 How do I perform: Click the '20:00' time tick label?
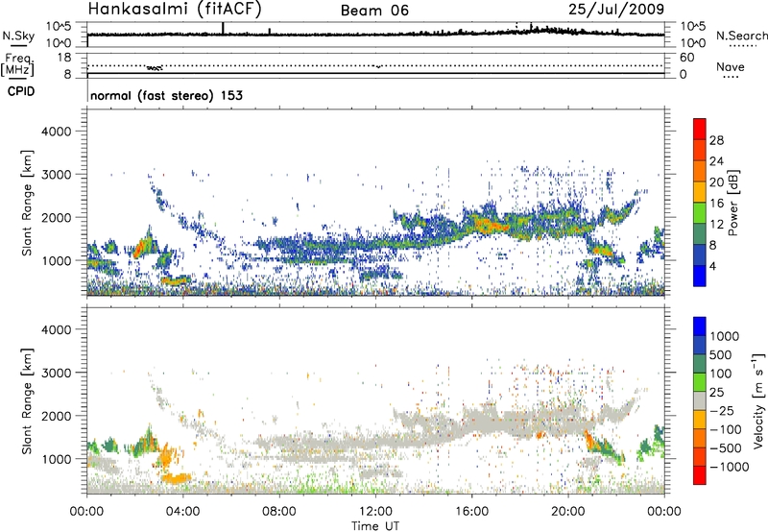(x=568, y=512)
